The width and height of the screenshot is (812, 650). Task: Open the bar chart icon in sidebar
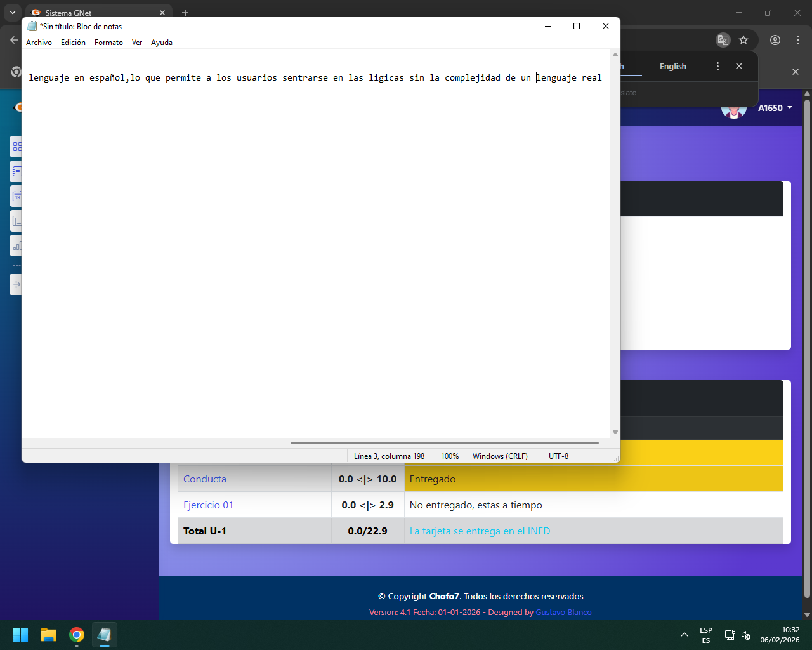16,246
